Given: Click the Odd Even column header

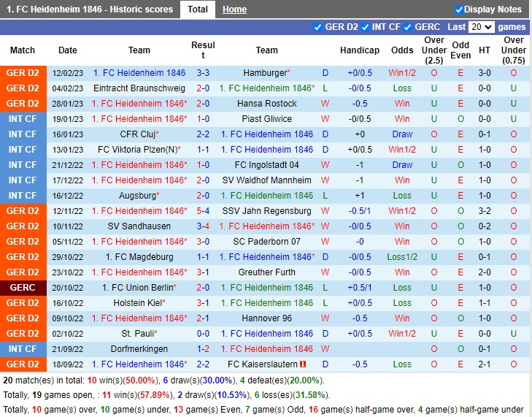Looking at the screenshot, I should [x=460, y=50].
